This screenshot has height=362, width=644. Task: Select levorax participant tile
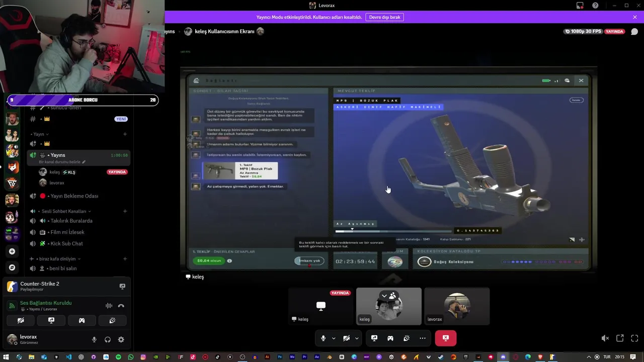click(x=457, y=306)
